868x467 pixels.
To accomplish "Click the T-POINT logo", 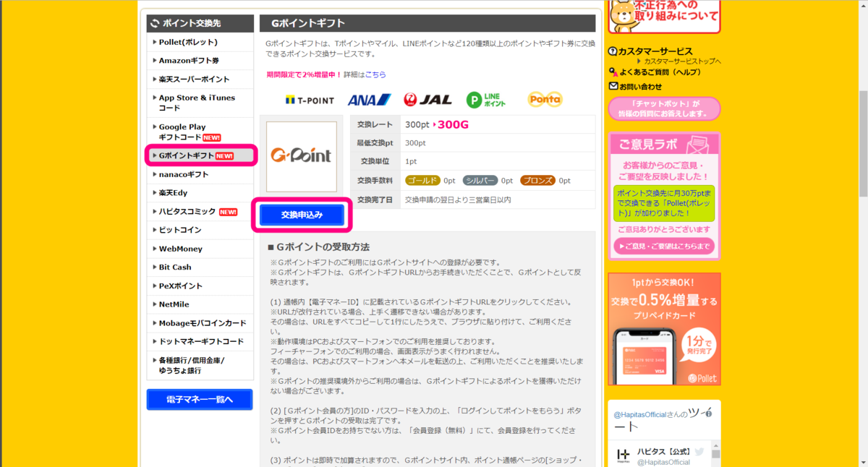I will pyautogui.click(x=310, y=100).
